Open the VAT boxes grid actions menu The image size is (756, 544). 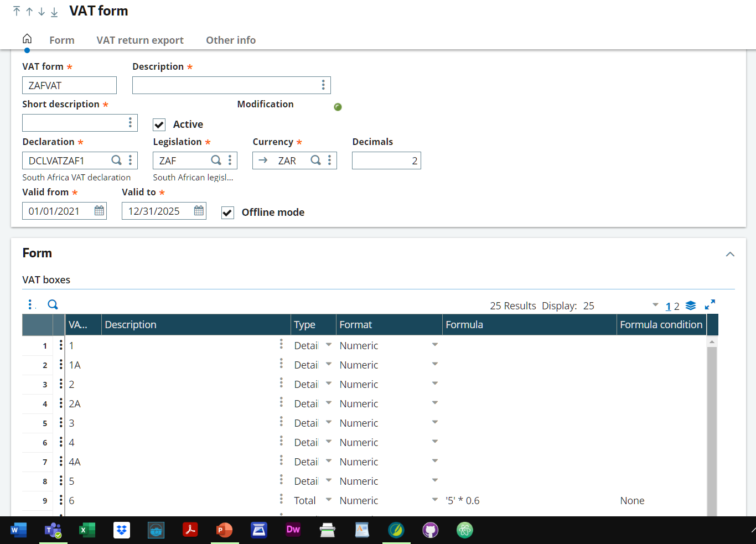30,305
